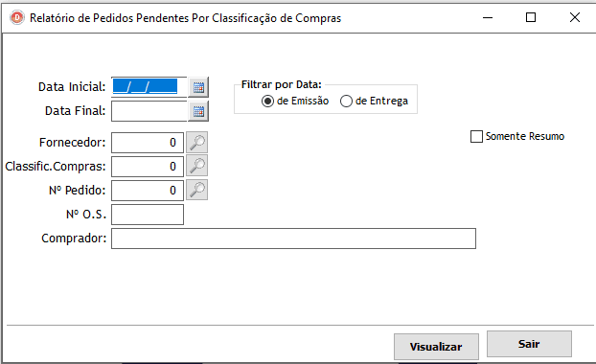Click the application icon in the title bar
Screen dimensions: 596x364
pos(16,17)
